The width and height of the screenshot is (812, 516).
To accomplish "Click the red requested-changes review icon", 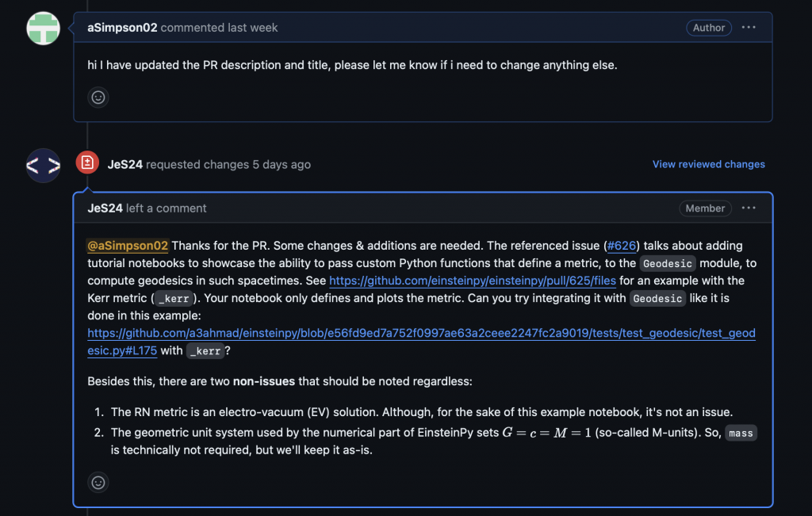I will pyautogui.click(x=87, y=162).
